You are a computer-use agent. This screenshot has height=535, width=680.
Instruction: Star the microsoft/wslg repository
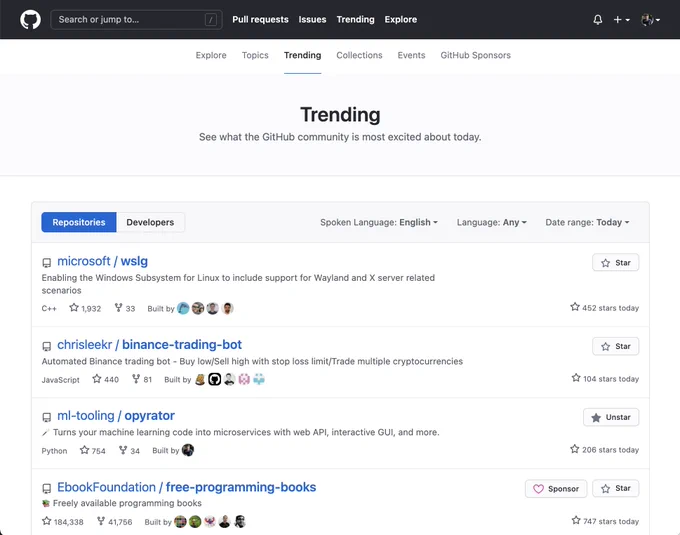615,263
